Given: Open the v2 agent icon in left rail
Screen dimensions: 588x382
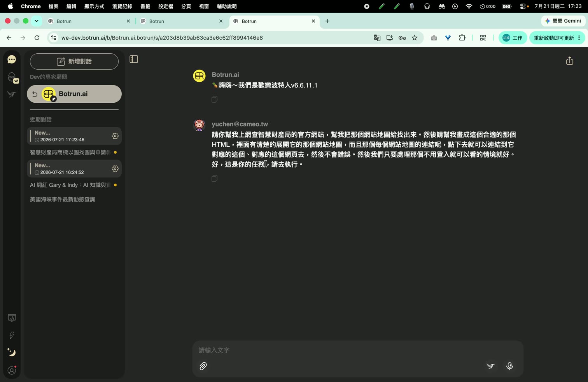Looking at the screenshot, I should click(12, 77).
